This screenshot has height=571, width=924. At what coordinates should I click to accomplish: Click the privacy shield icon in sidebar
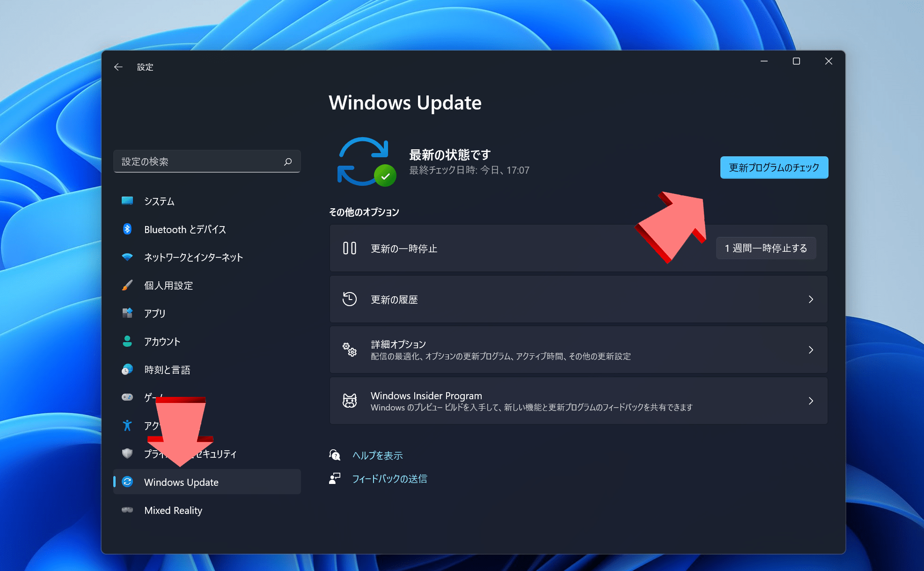pyautogui.click(x=127, y=454)
